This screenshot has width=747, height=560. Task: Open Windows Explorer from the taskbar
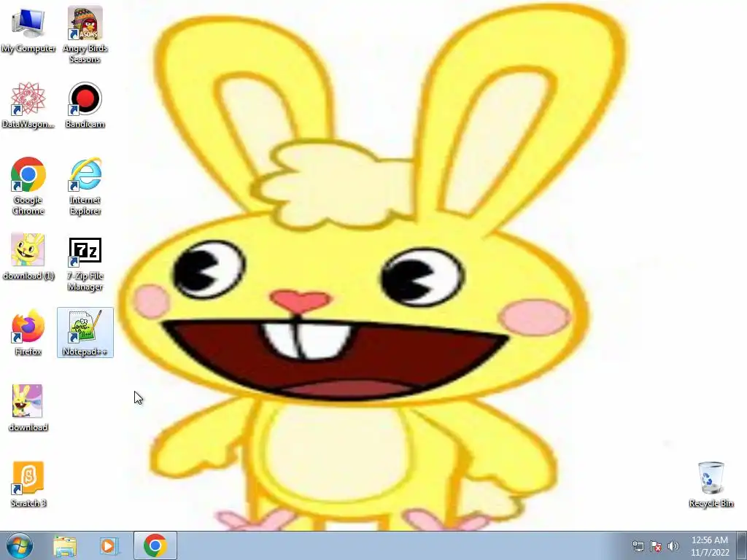(x=65, y=545)
